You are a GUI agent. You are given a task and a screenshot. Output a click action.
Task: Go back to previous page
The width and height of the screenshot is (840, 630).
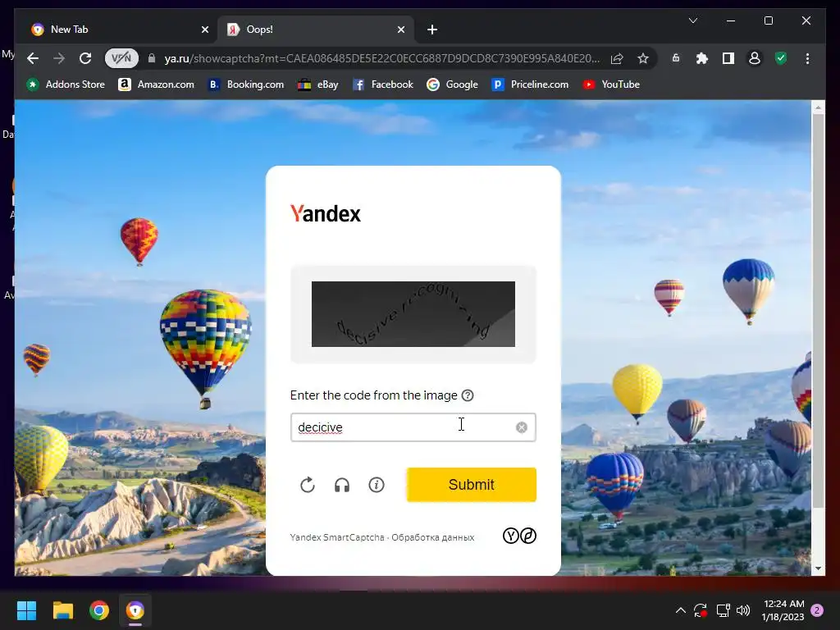33,58
